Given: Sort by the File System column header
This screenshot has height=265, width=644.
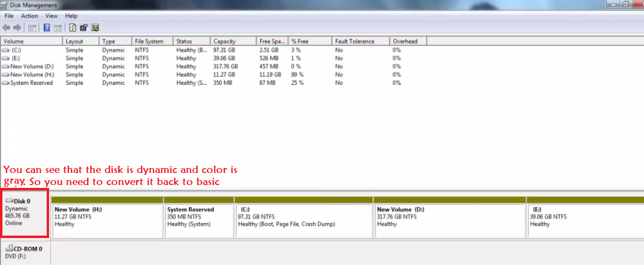Looking at the screenshot, I should (153, 41).
